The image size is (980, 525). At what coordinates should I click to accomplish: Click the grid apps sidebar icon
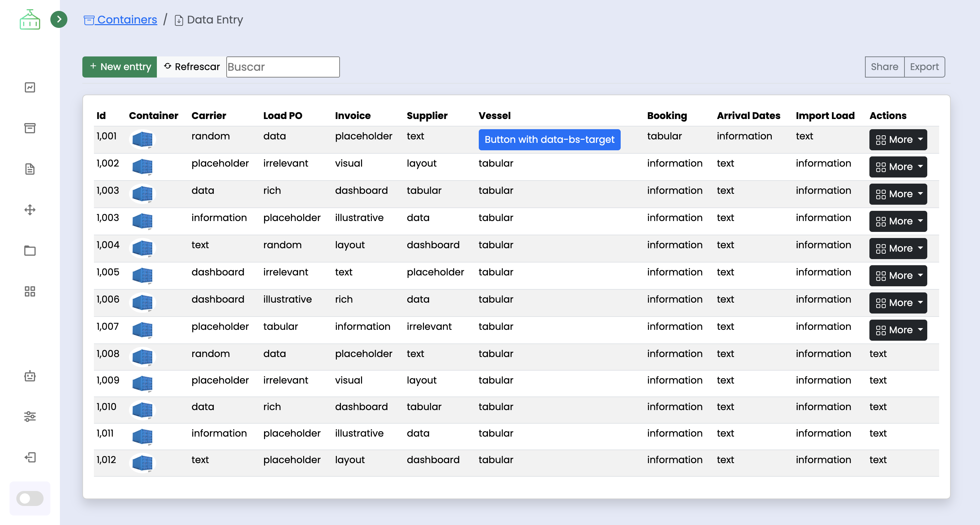click(30, 292)
